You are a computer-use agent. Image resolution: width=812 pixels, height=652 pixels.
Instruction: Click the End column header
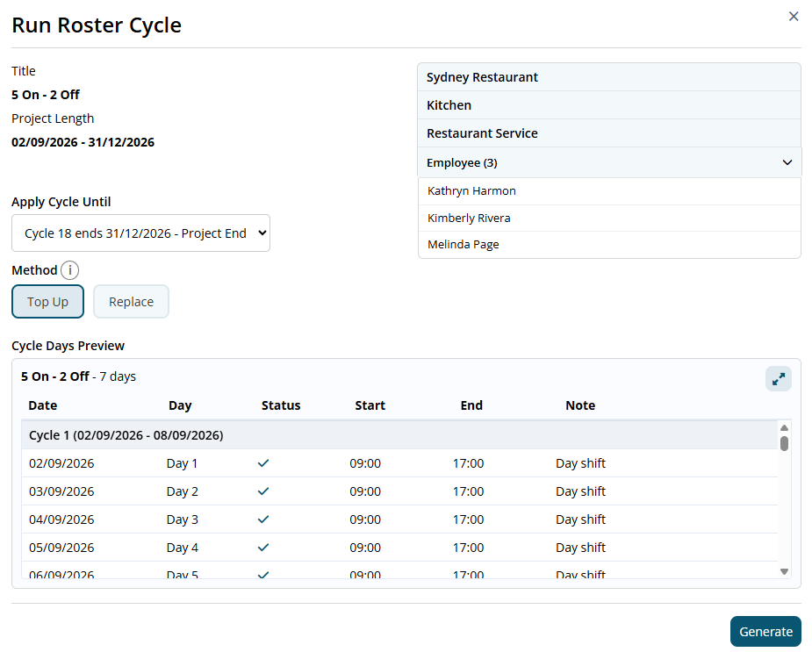coord(471,405)
